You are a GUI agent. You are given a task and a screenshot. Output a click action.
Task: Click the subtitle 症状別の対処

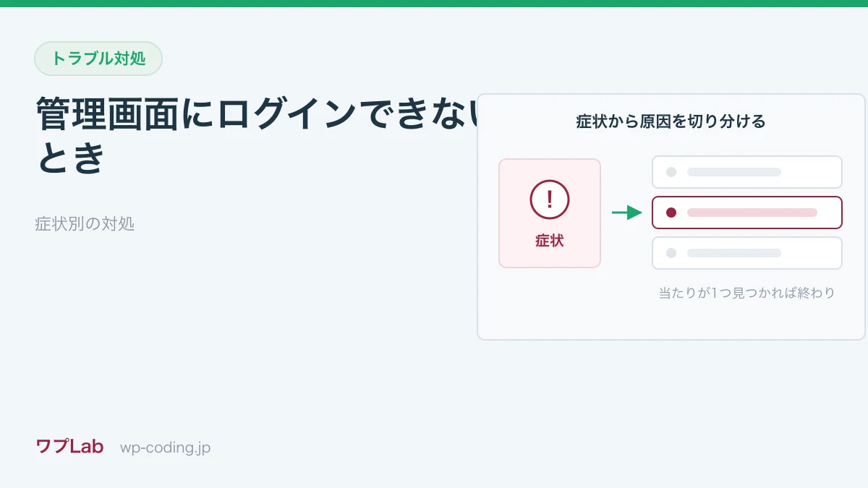pos(85,223)
